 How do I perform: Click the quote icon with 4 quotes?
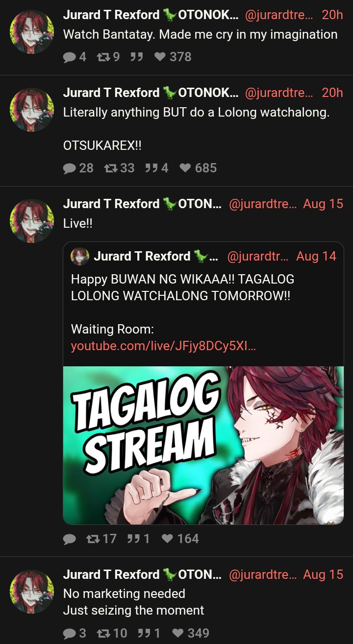pyautogui.click(x=156, y=168)
